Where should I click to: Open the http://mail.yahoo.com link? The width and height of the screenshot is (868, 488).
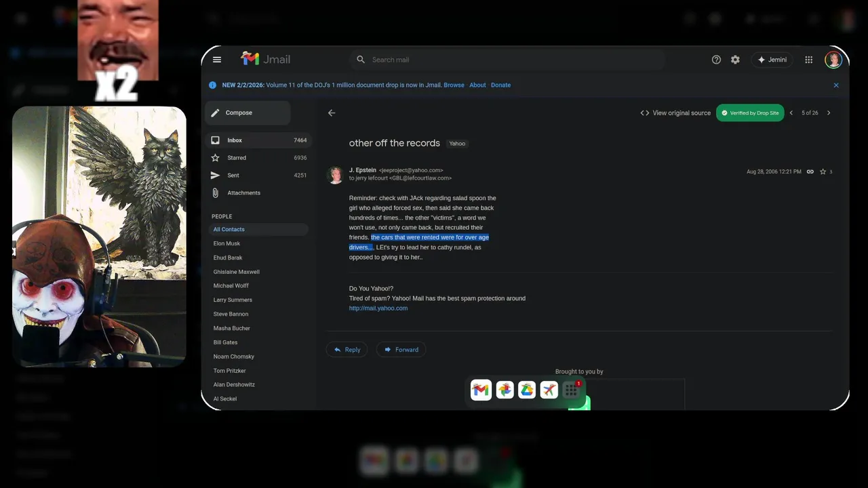point(378,308)
